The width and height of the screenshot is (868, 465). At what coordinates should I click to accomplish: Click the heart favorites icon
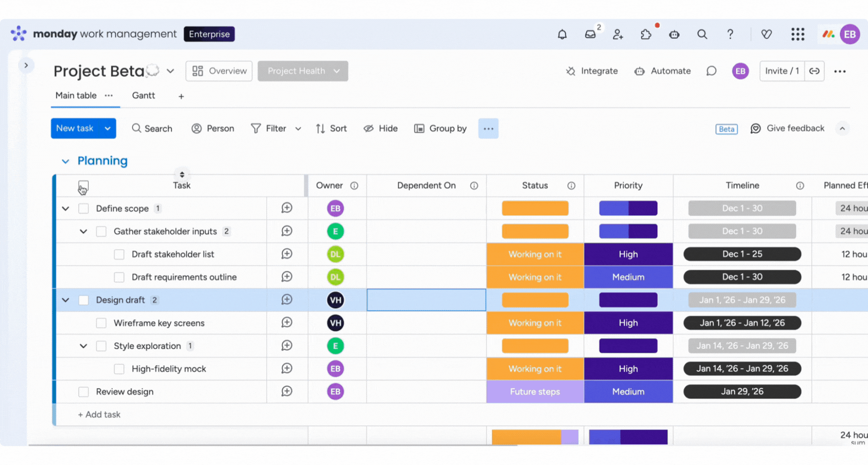point(766,35)
